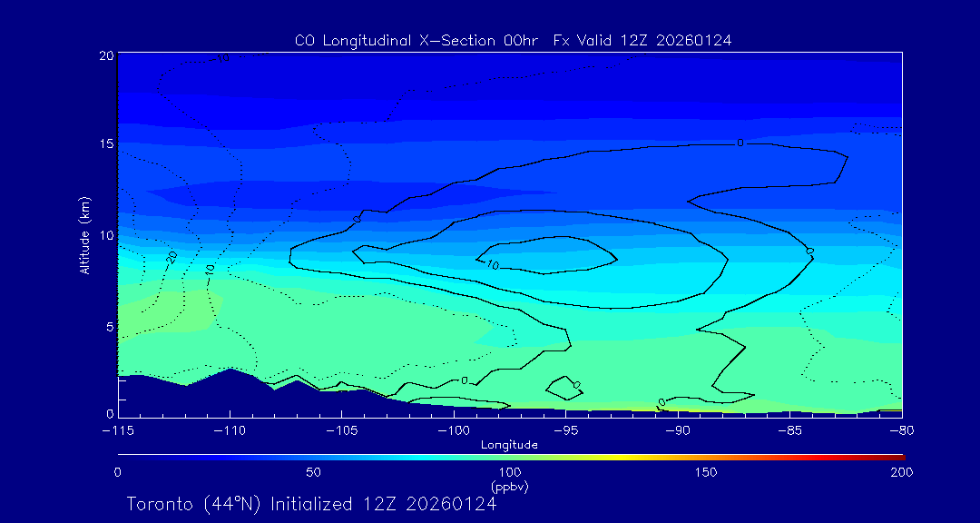Screen dimensions: 980x523
Task: Click the 200 label under the color bar
Action: tap(901, 472)
